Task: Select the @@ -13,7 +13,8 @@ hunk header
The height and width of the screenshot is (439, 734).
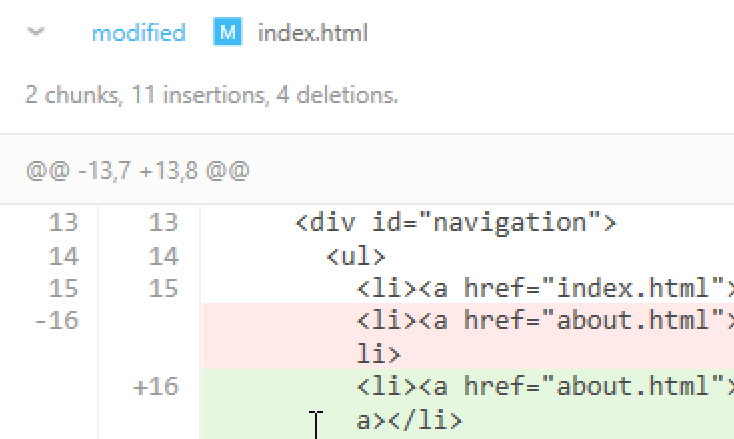Action: coord(137,170)
